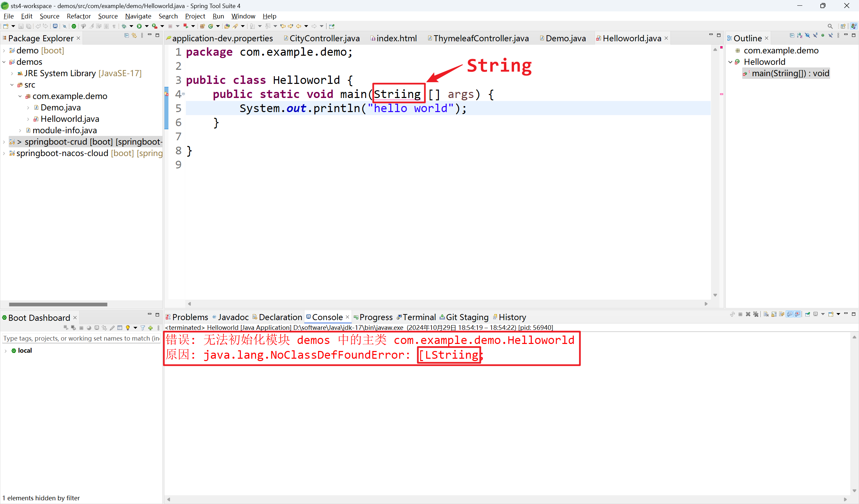
Task: Click error marker on line 4 gutter
Action: (166, 94)
